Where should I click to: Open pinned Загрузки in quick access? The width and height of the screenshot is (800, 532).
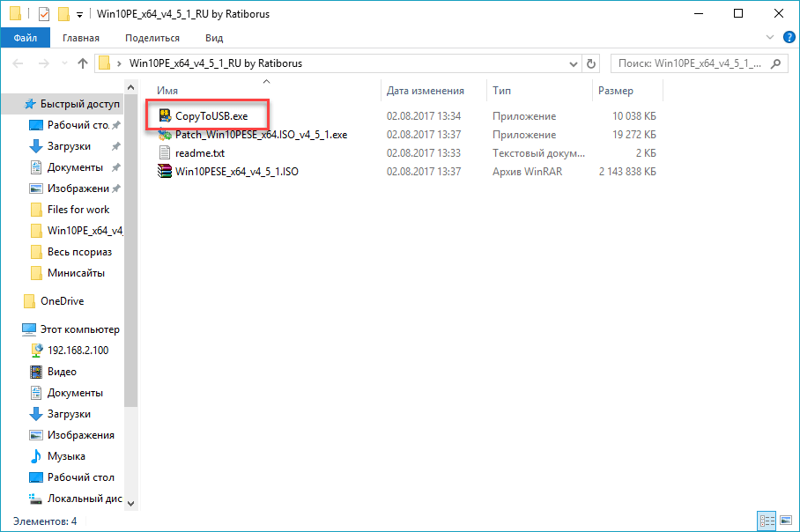(75, 146)
